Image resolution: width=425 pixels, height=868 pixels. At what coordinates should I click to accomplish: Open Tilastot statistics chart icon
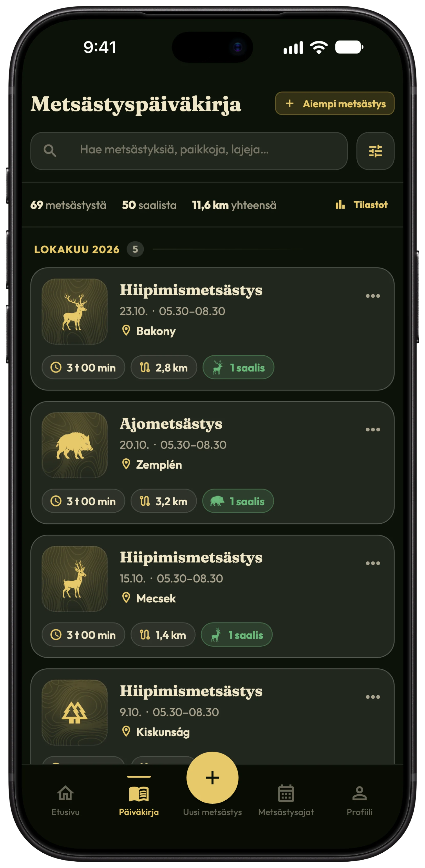pyautogui.click(x=340, y=204)
